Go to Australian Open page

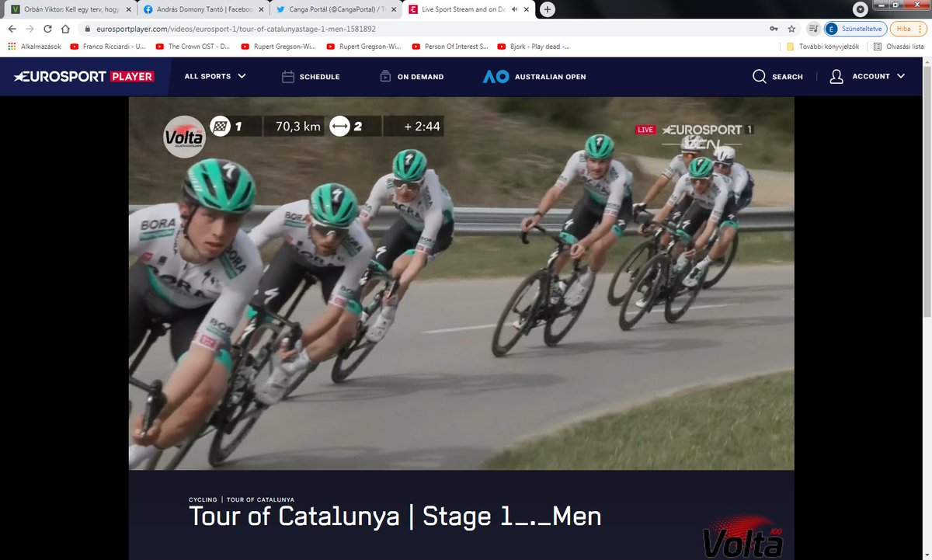pyautogui.click(x=534, y=76)
